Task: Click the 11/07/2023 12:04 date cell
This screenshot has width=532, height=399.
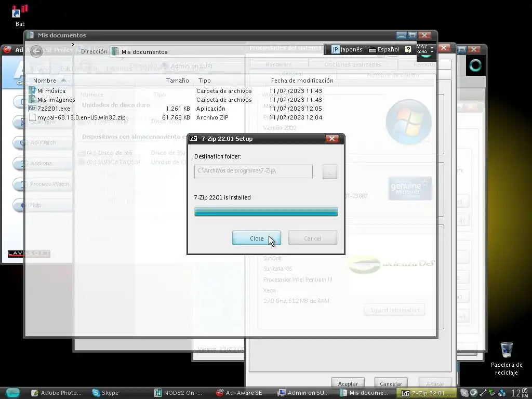Action: click(296, 117)
